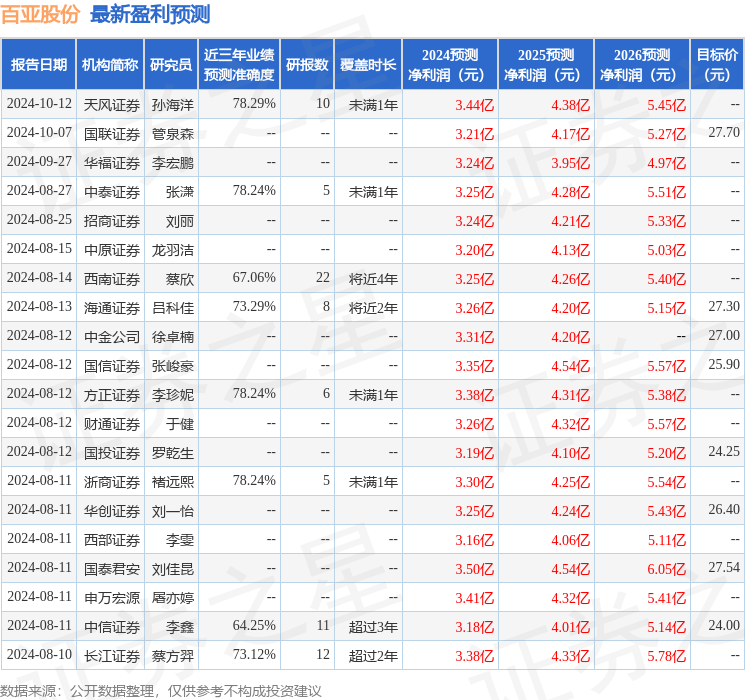Click the 华福证券 institution cell
The image size is (745, 700).
point(112,163)
